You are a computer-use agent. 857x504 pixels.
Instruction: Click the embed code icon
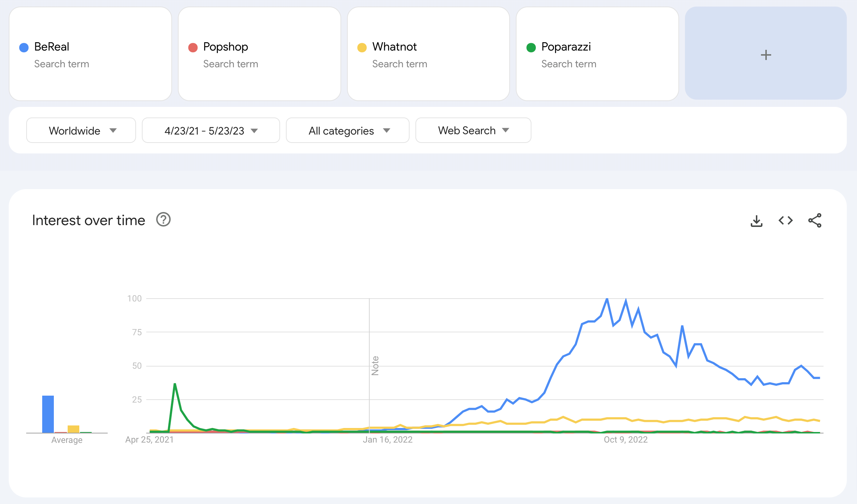pyautogui.click(x=786, y=220)
